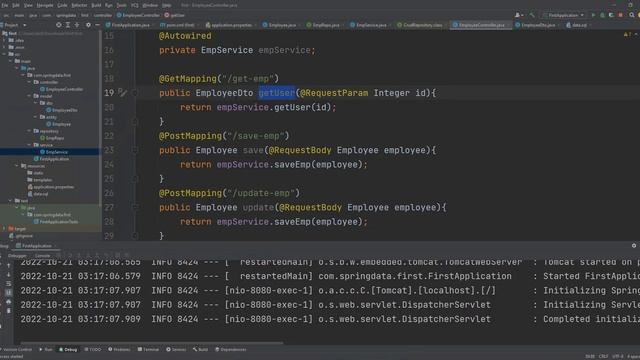This screenshot has width=640, height=360.
Task: Select application.properties in project tree
Action: pos(51,187)
